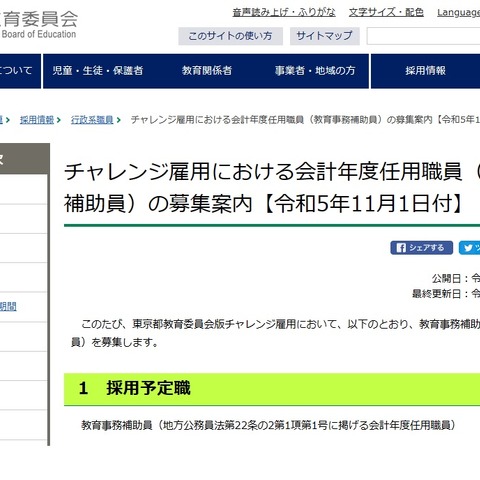The image size is (480, 480).
Task: Follow the 行政系職員 breadcrumb link
Action: coord(92,120)
